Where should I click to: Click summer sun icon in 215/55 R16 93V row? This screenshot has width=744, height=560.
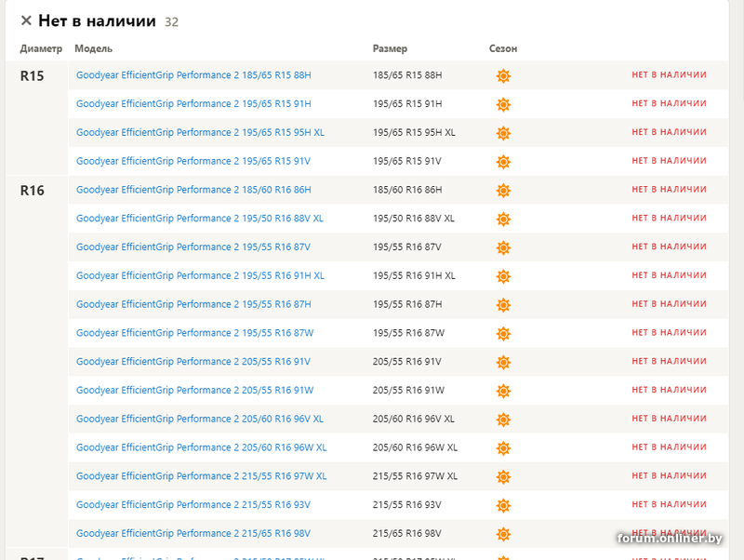point(503,505)
